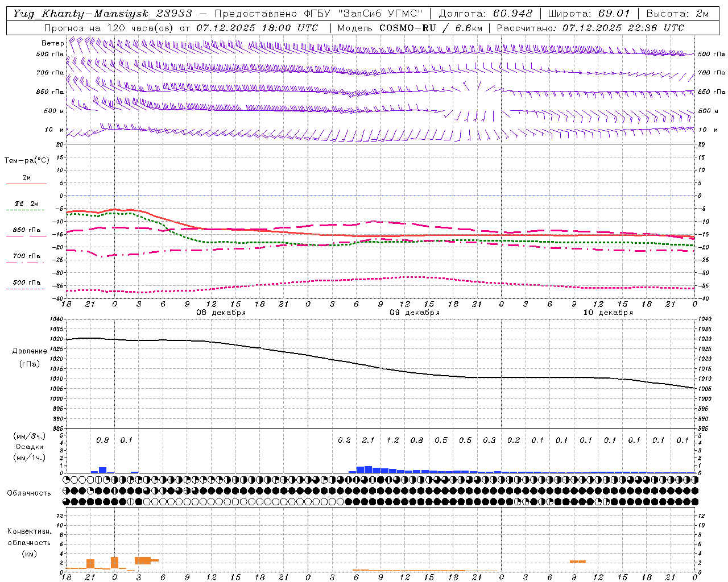Viewport: 728px width, 582px height.
Task: Click the '09 декабря' date label
Action: tap(415, 313)
